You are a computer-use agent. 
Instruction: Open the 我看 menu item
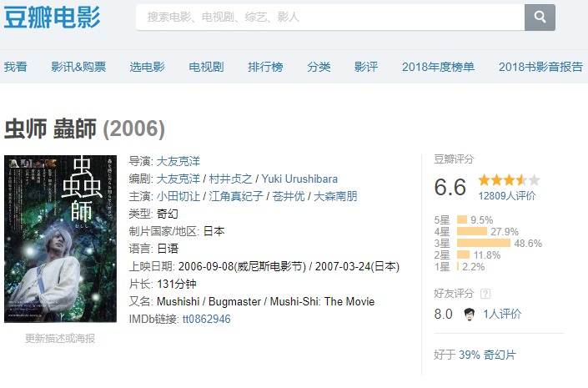click(x=15, y=67)
